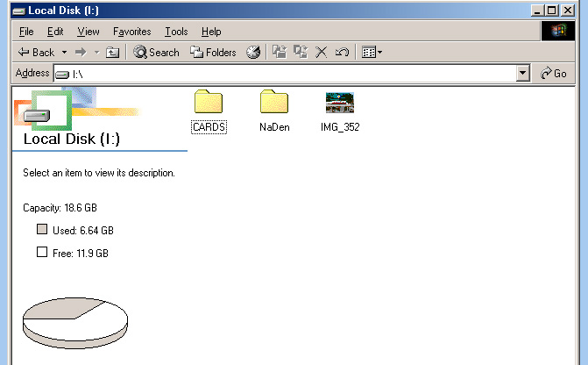Click the Windows logo throbber icon
This screenshot has height=365, width=588.
pyautogui.click(x=558, y=31)
